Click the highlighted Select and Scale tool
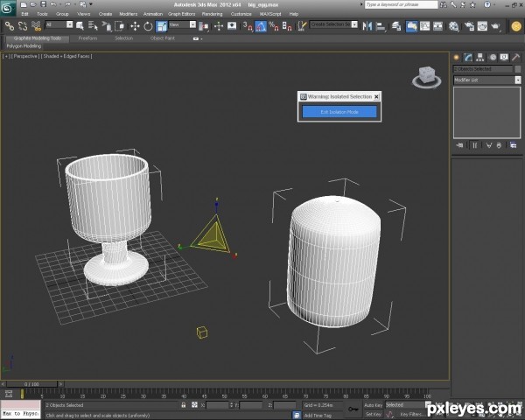Image resolution: width=525 pixels, height=420 pixels. click(161, 25)
